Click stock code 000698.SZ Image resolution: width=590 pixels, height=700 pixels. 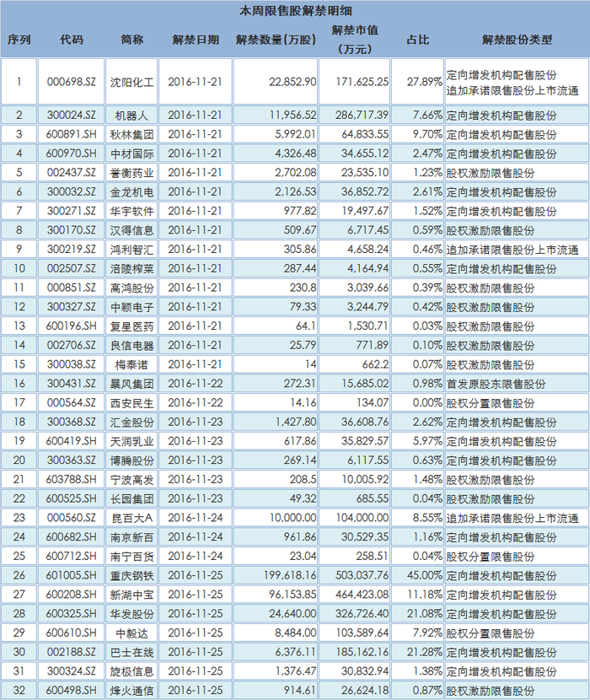pyautogui.click(x=72, y=82)
